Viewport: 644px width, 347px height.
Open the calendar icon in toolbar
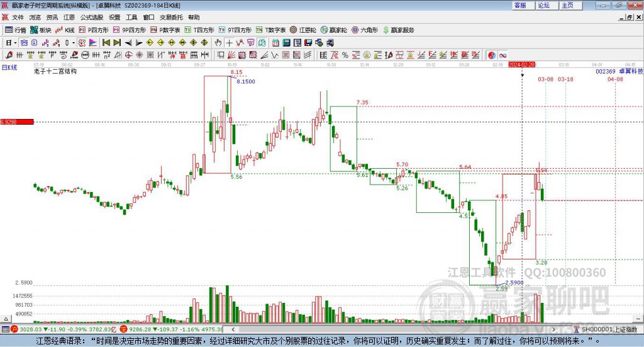(x=275, y=43)
